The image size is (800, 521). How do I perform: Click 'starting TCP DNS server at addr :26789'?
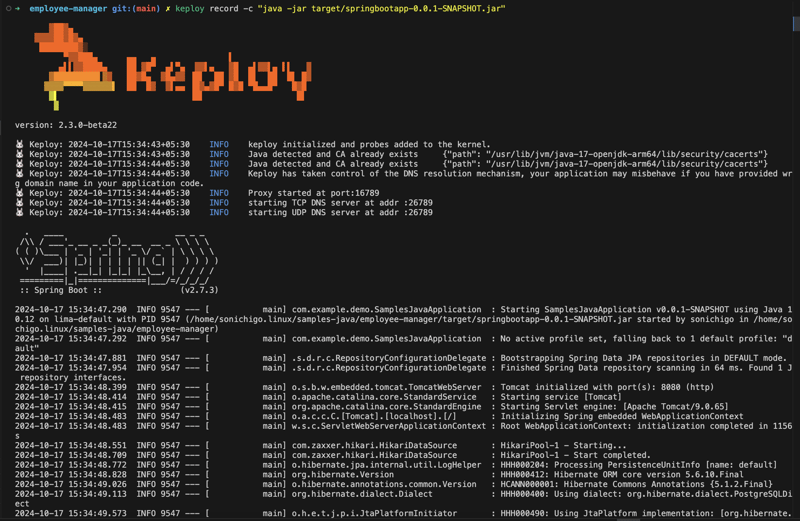[340, 203]
